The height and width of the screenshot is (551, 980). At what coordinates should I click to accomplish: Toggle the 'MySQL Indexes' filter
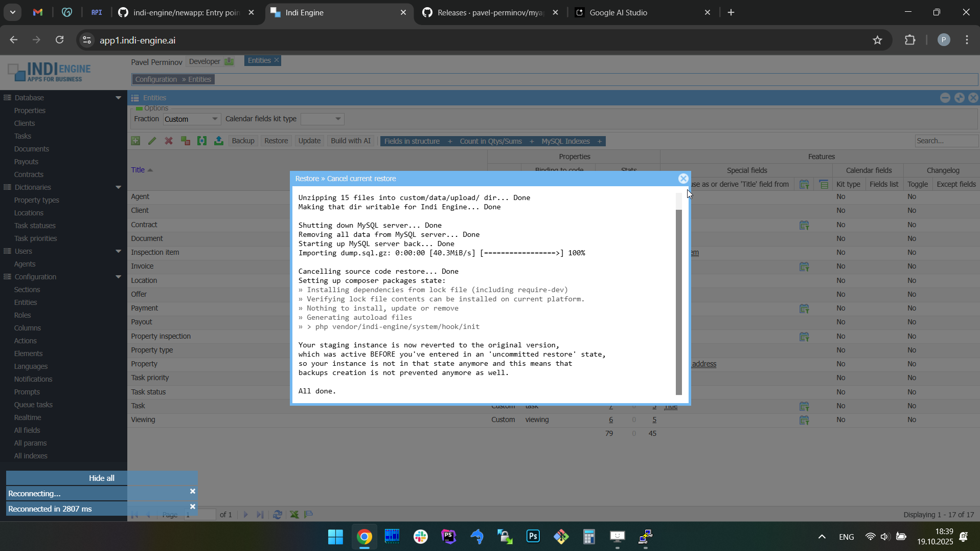point(565,141)
